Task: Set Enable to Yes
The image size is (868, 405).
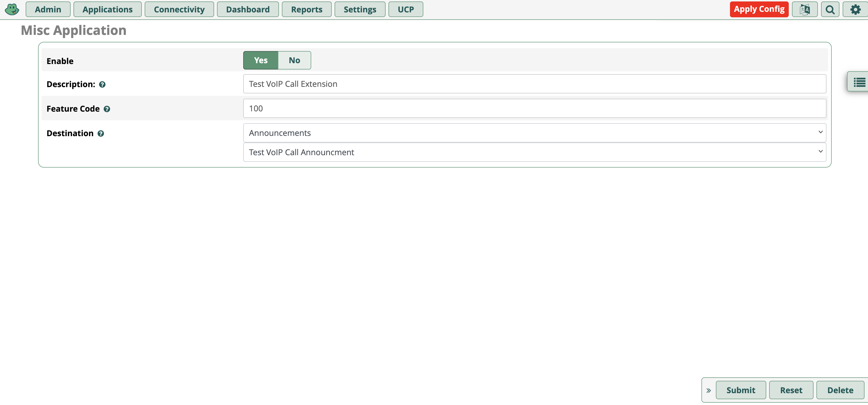Action: (260, 60)
